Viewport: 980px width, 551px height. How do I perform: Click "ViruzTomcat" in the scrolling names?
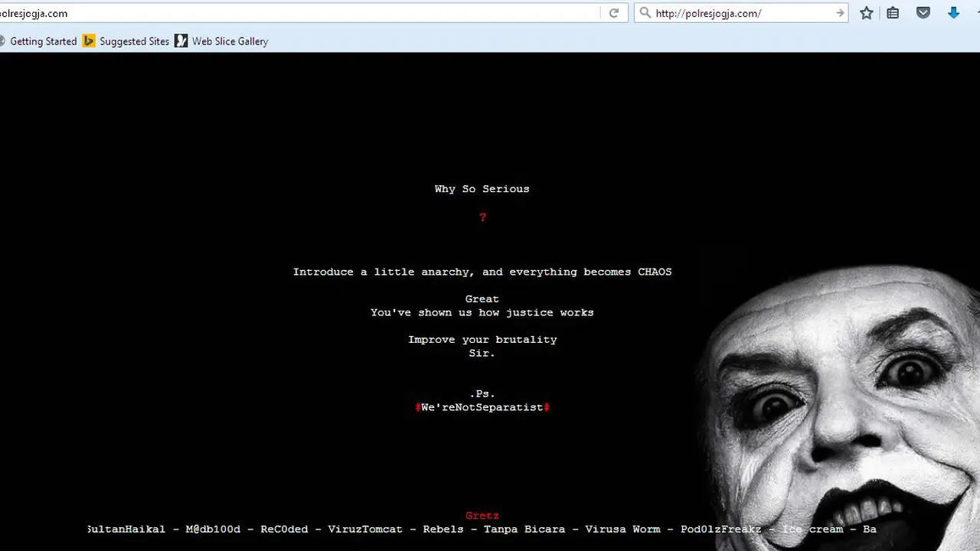[x=365, y=530]
